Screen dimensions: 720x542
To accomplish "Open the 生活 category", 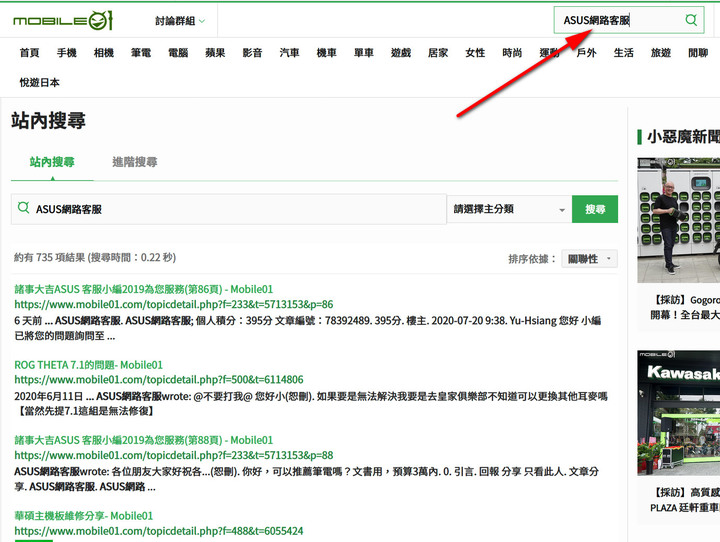I will click(624, 53).
